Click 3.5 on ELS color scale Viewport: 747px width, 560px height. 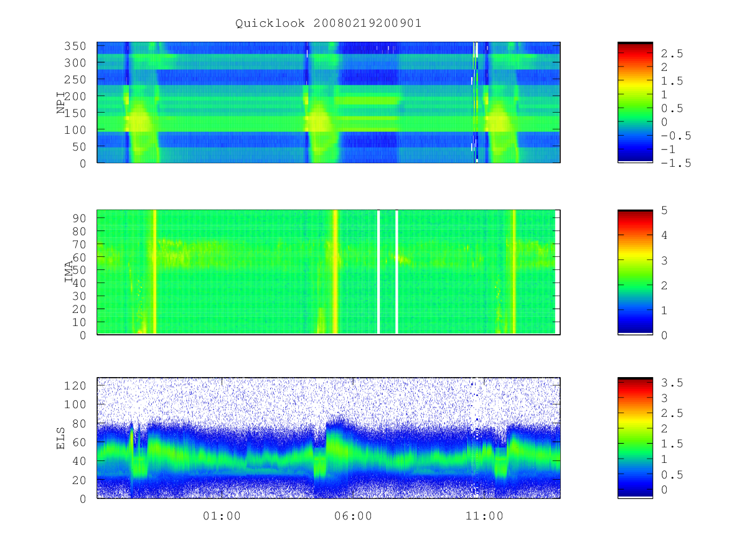[672, 383]
